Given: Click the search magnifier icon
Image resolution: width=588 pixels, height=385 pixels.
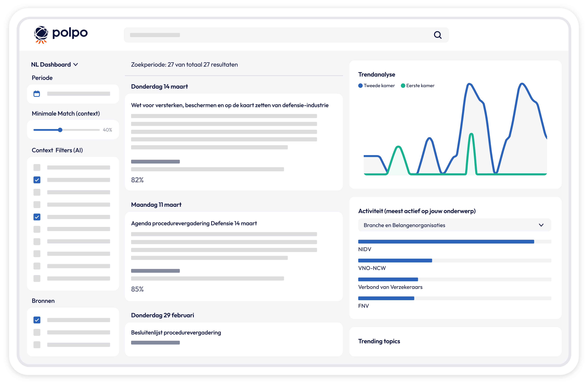Looking at the screenshot, I should [x=438, y=35].
